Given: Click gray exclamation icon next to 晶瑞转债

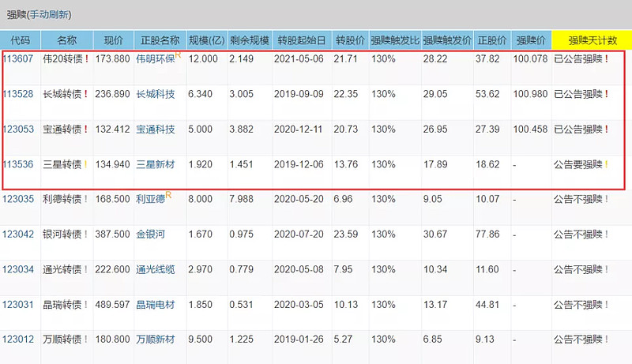Looking at the screenshot, I should [86, 305].
